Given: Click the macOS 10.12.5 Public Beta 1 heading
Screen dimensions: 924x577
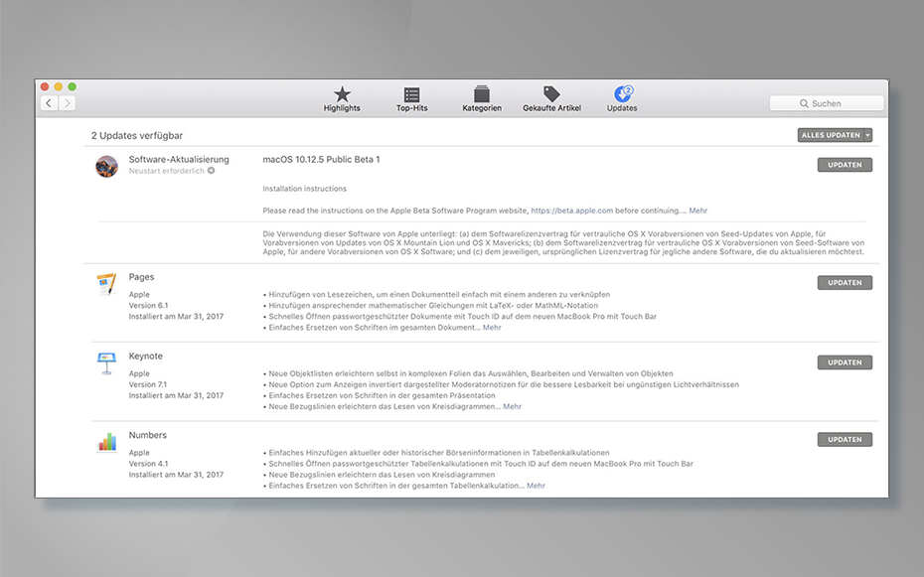Looking at the screenshot, I should (x=321, y=160).
